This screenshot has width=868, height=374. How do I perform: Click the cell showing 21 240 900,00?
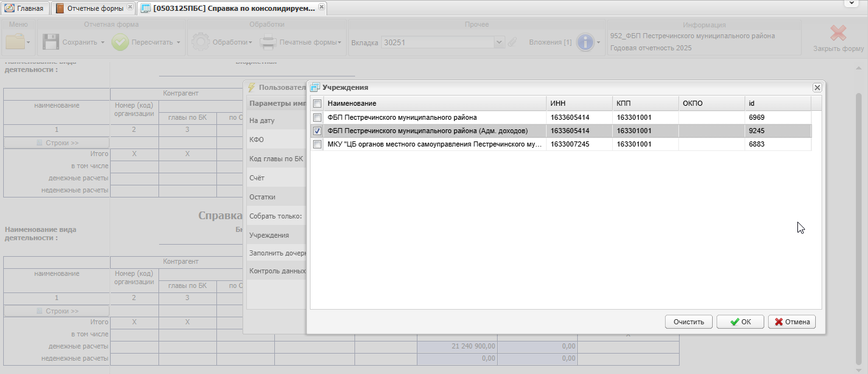pos(457,346)
